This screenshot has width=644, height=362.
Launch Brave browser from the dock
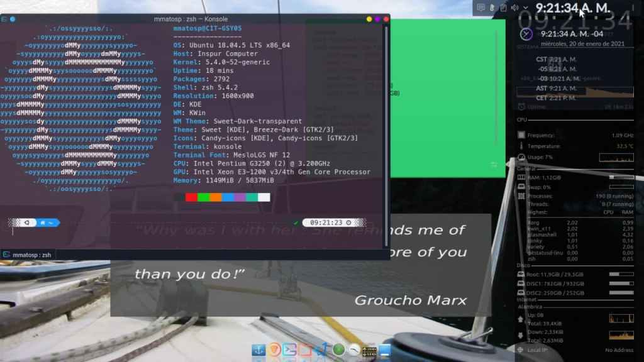pyautogui.click(x=274, y=350)
